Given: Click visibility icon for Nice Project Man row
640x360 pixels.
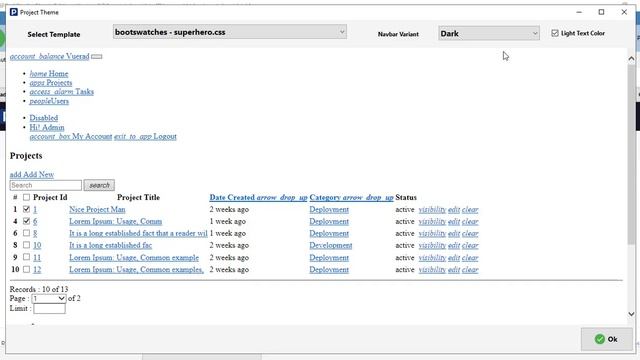Looking at the screenshot, I should [x=432, y=210].
